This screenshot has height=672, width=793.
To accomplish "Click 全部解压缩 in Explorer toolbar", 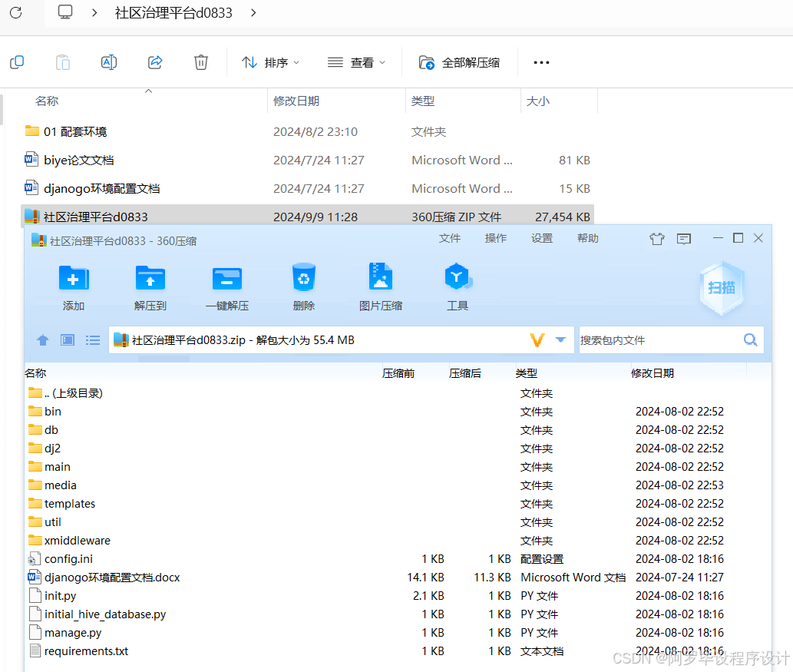I will pos(458,62).
